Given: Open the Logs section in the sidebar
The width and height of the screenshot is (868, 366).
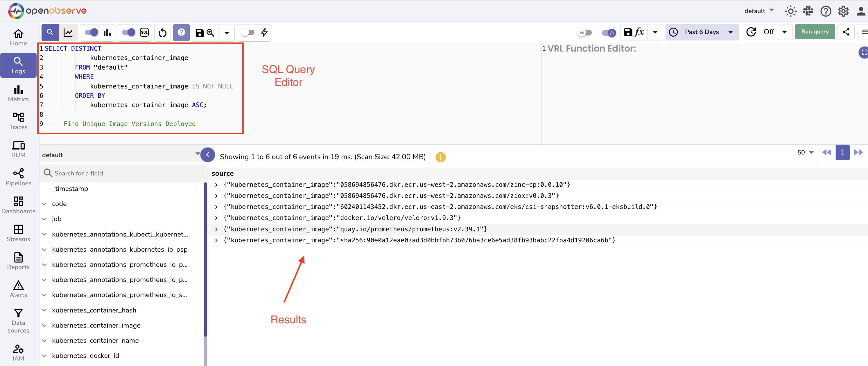Looking at the screenshot, I should pos(18,65).
